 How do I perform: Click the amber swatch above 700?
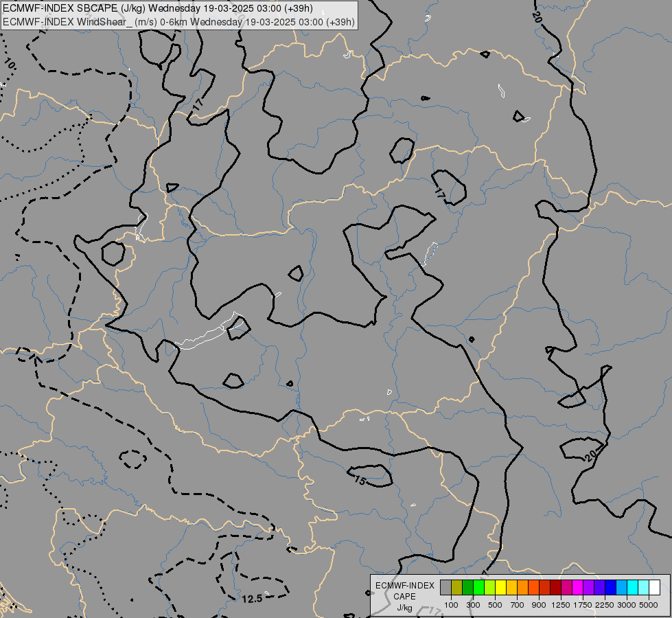pos(511,588)
